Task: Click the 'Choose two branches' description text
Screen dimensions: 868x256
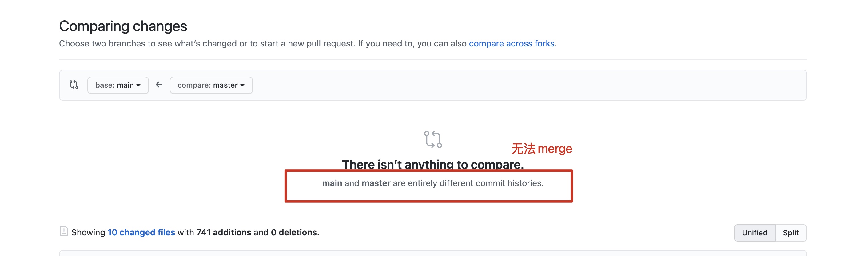Action: click(308, 43)
